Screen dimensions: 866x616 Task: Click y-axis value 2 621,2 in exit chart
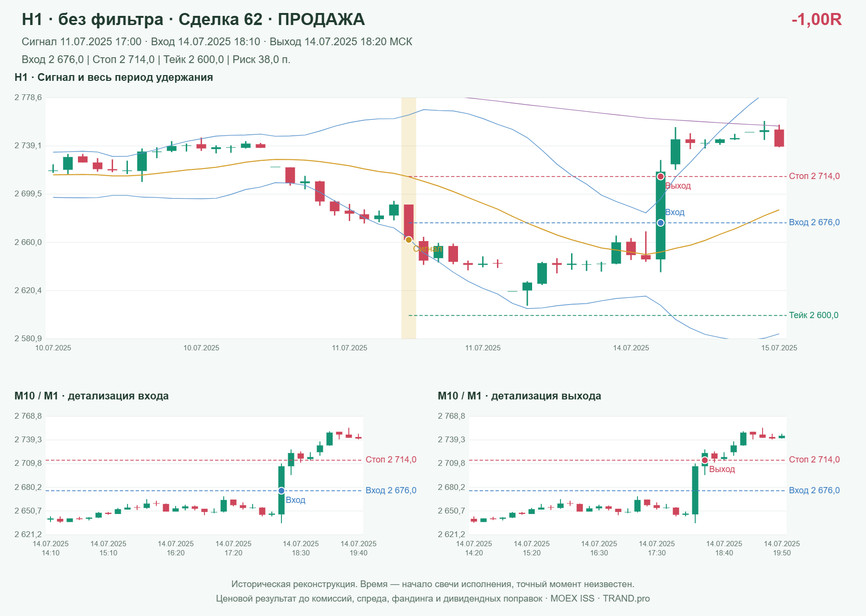451,534
